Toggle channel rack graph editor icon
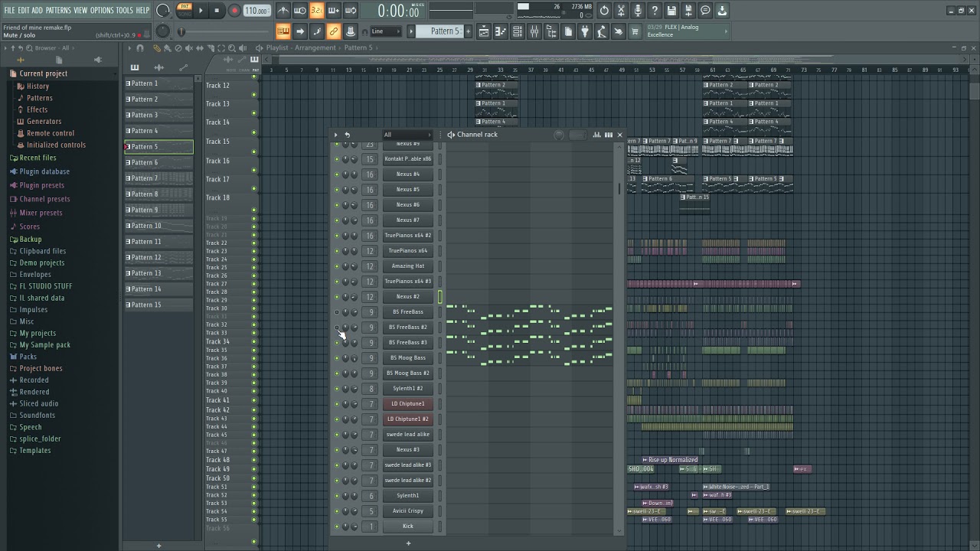Screen dimensions: 980x551 [596, 135]
